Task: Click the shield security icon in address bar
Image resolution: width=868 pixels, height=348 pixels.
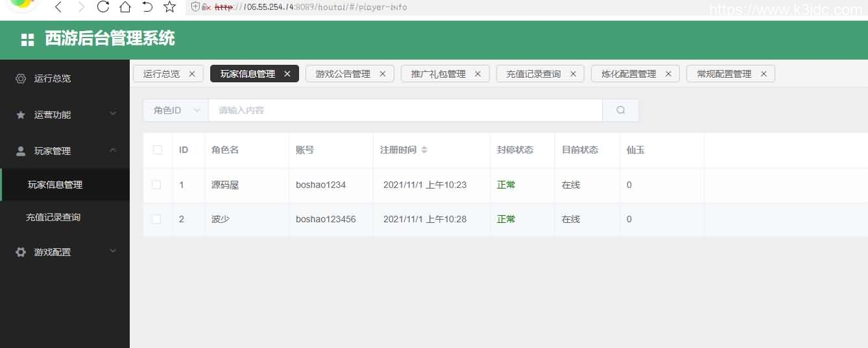Action: (x=195, y=7)
